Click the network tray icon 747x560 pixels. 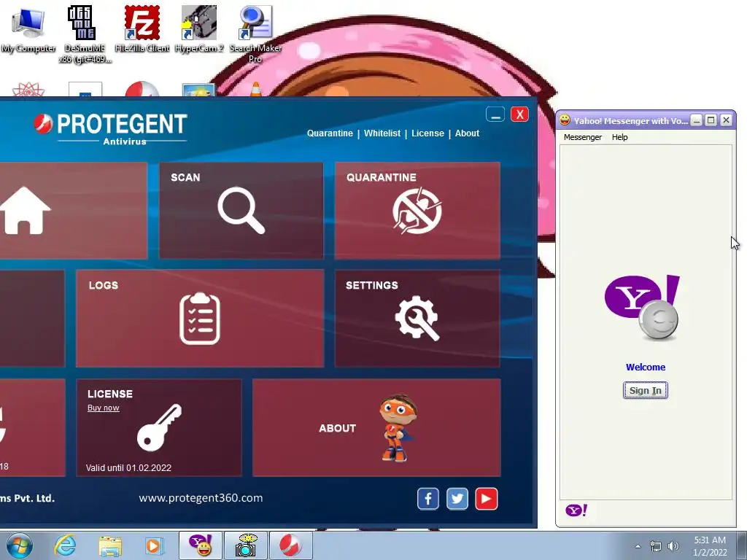tap(656, 546)
